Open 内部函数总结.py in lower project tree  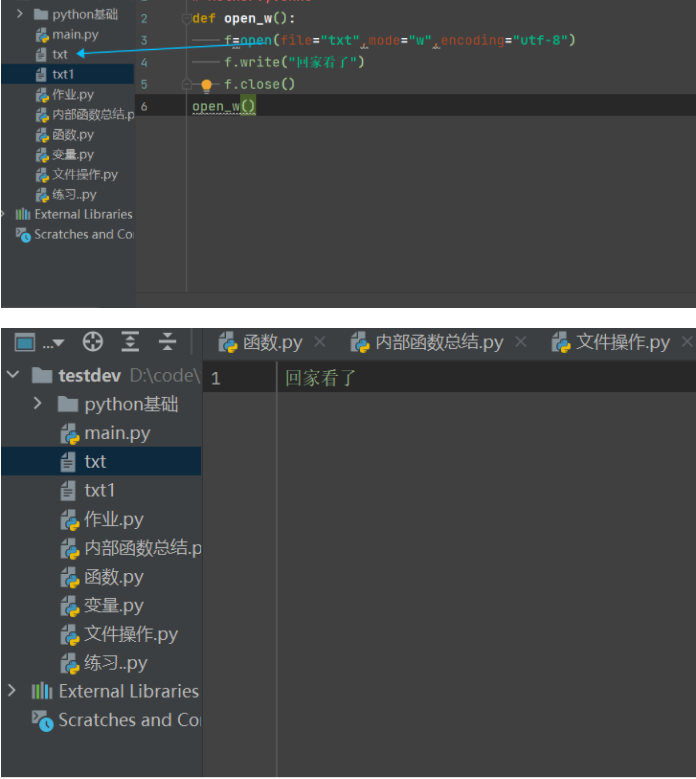[131, 548]
